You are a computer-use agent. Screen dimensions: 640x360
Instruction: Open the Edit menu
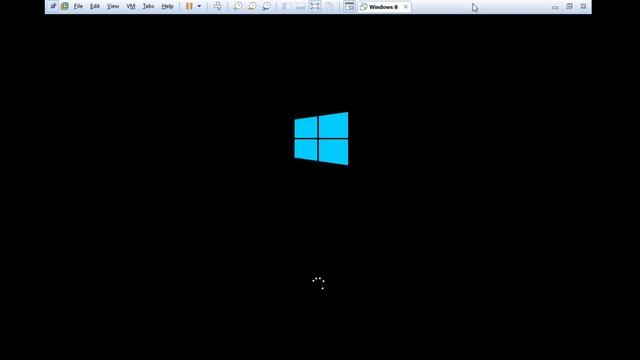(x=95, y=6)
